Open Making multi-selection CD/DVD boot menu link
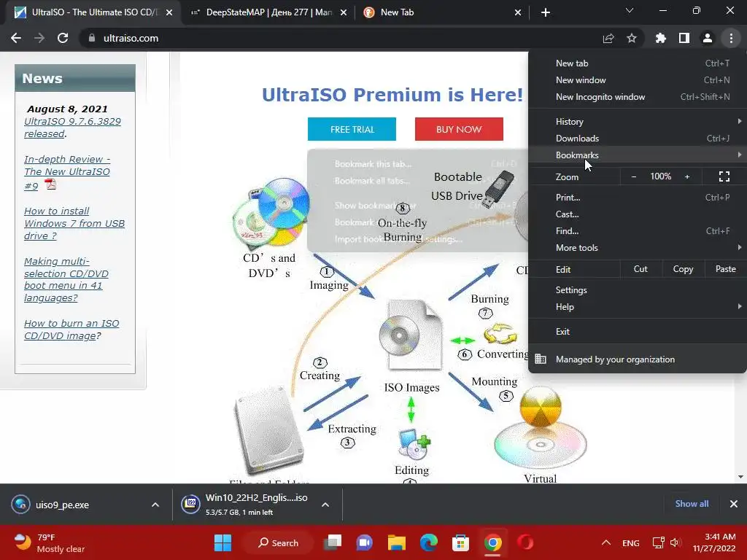 tap(66, 279)
